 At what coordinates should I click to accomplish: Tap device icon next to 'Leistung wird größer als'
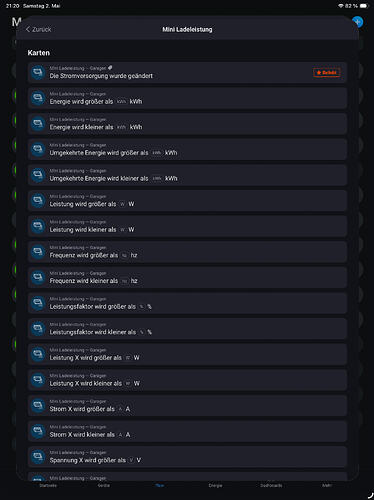coord(38,200)
